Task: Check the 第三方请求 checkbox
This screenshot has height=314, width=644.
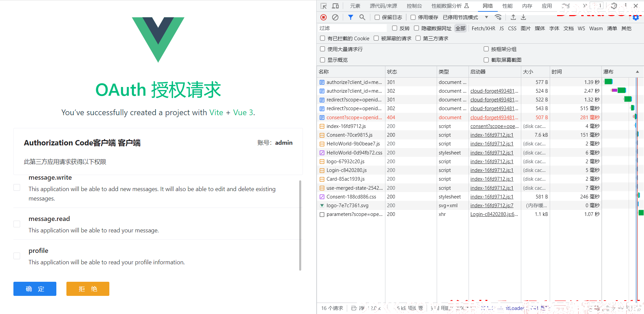Action: point(418,38)
